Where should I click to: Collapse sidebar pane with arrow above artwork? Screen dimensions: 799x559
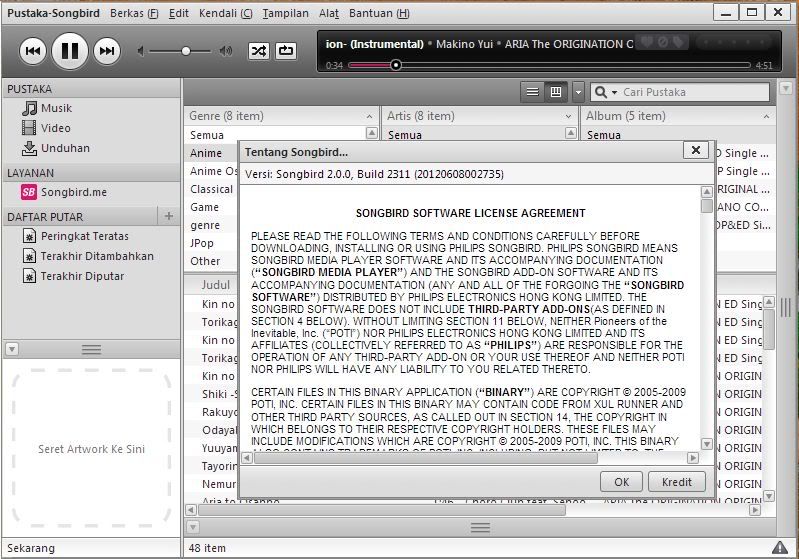click(12, 349)
